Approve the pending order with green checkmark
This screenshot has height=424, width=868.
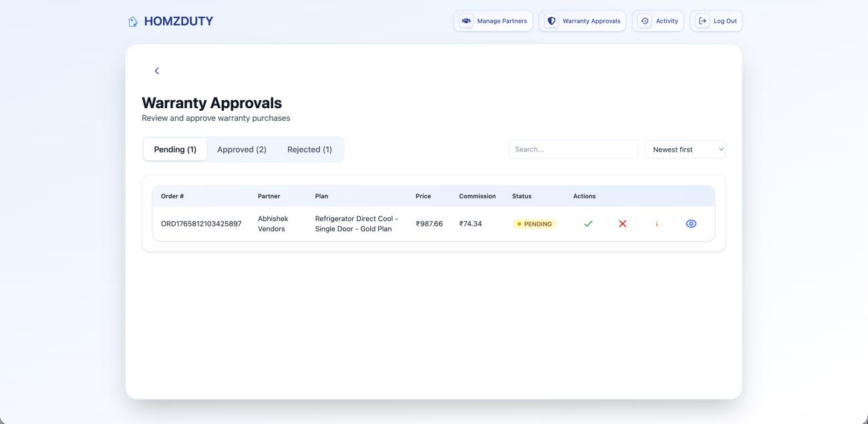coord(588,224)
